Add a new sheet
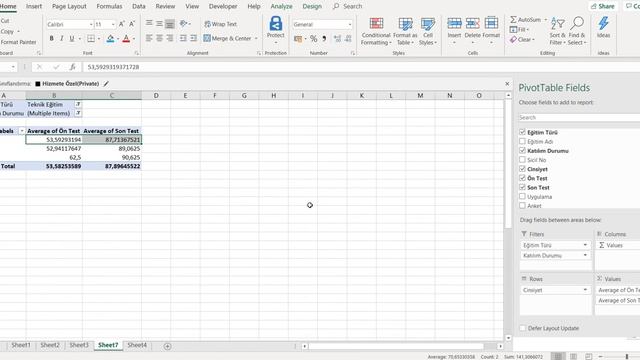Image resolution: width=640 pixels, height=360 pixels. click(x=167, y=346)
